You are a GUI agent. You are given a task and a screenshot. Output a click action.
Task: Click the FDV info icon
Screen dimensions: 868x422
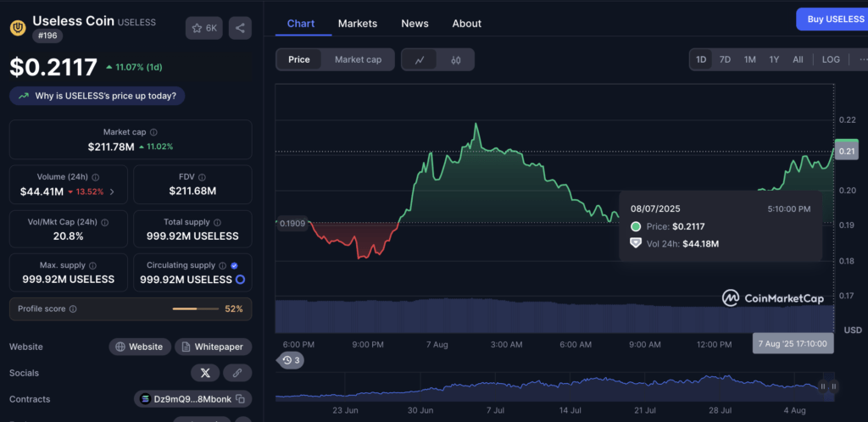202,178
